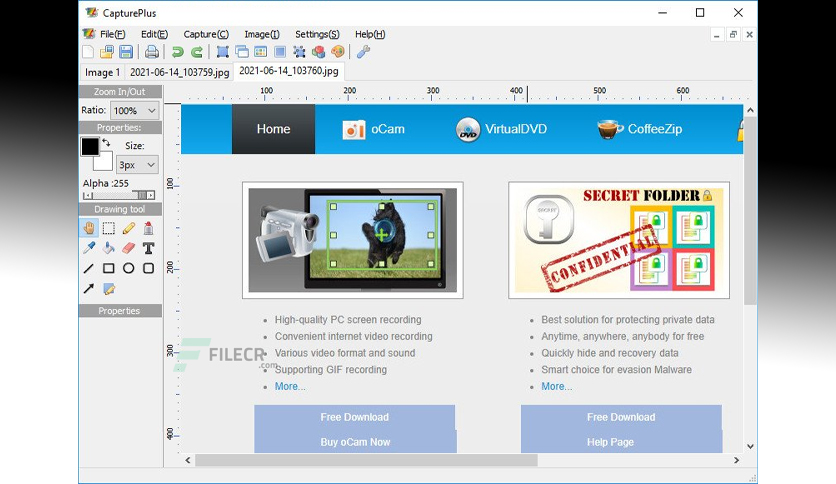Start region capture from toolbar
The height and width of the screenshot is (484, 836).
pos(222,52)
